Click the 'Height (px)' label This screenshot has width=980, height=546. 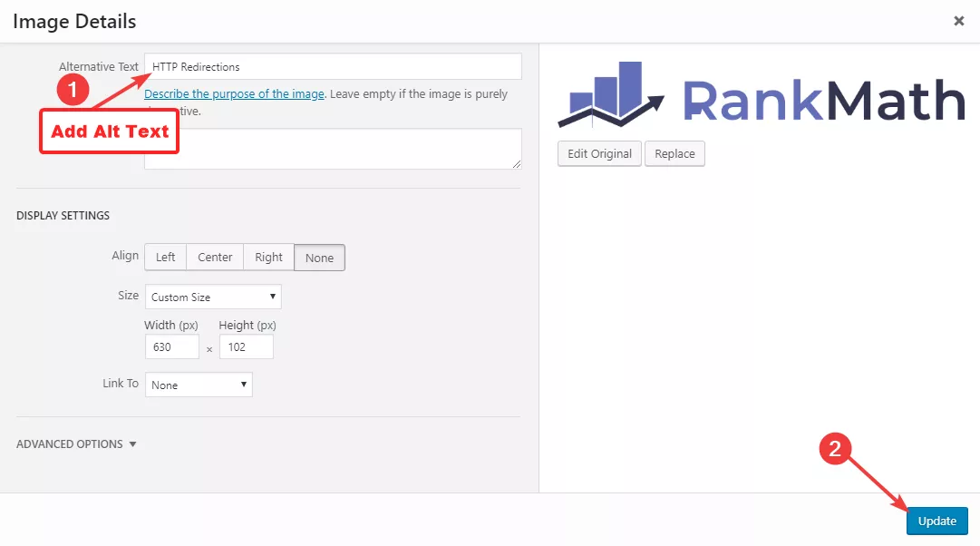click(247, 326)
